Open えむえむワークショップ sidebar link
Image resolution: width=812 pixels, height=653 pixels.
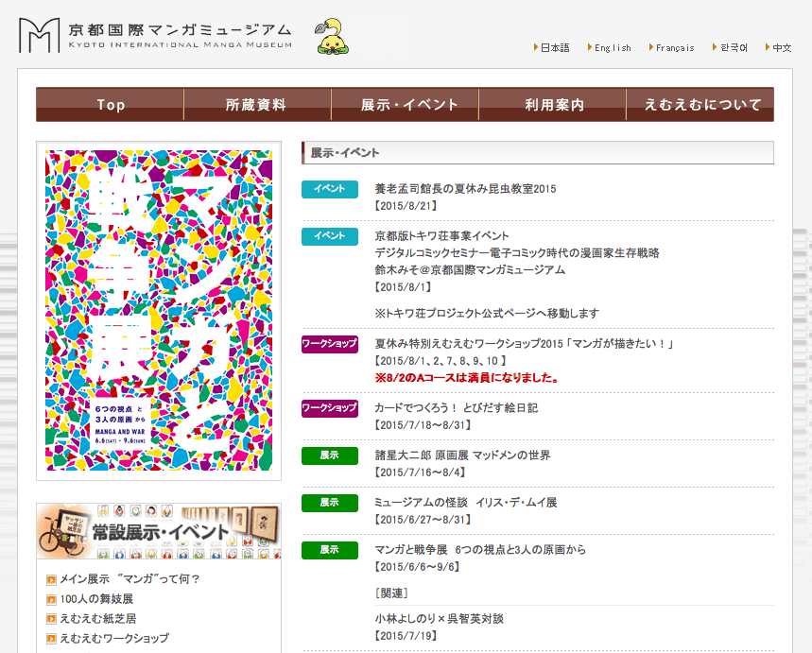tap(114, 638)
